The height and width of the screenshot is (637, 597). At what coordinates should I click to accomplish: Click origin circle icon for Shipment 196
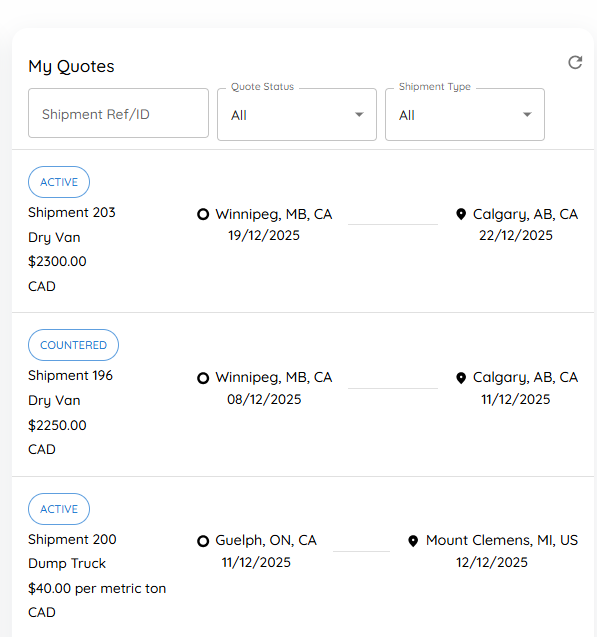click(203, 378)
